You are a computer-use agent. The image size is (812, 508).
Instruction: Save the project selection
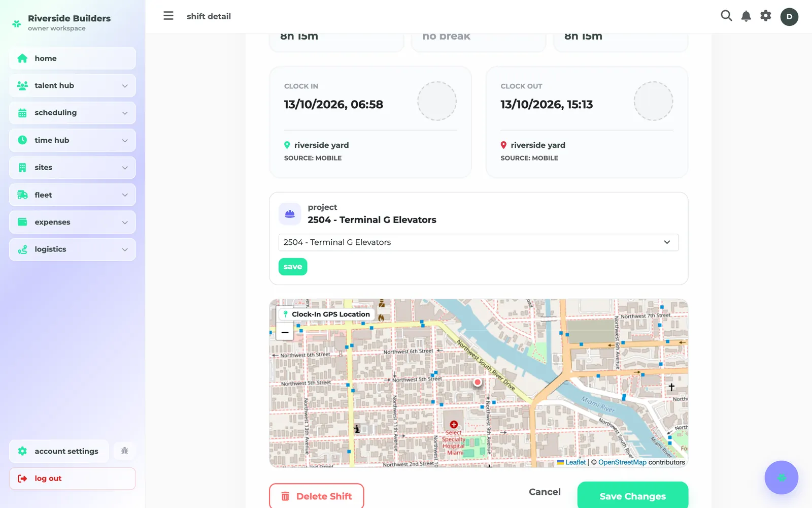(293, 267)
